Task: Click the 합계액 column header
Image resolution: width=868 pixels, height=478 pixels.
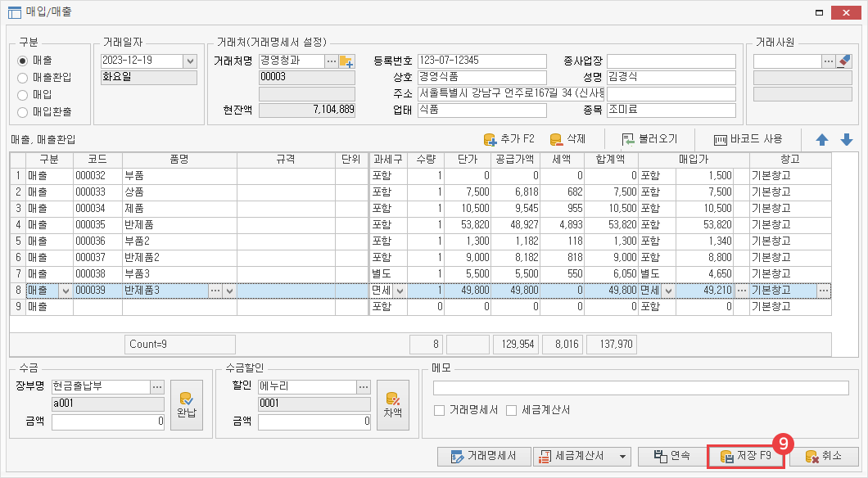Action: 611,160
